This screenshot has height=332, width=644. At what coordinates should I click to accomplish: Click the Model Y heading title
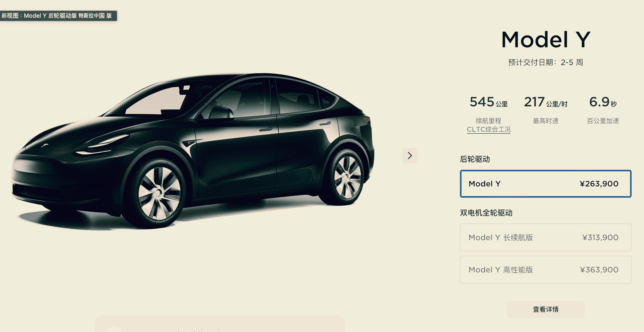[x=546, y=40]
